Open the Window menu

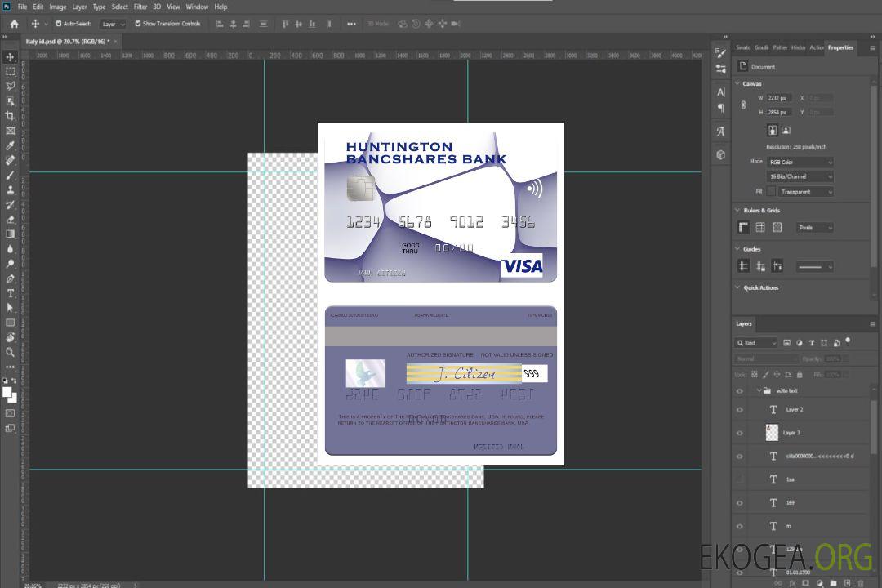click(x=197, y=7)
